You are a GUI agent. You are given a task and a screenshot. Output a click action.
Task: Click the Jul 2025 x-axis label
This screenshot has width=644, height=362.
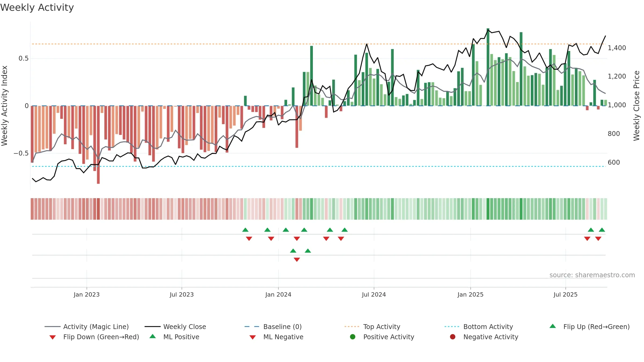pyautogui.click(x=565, y=294)
